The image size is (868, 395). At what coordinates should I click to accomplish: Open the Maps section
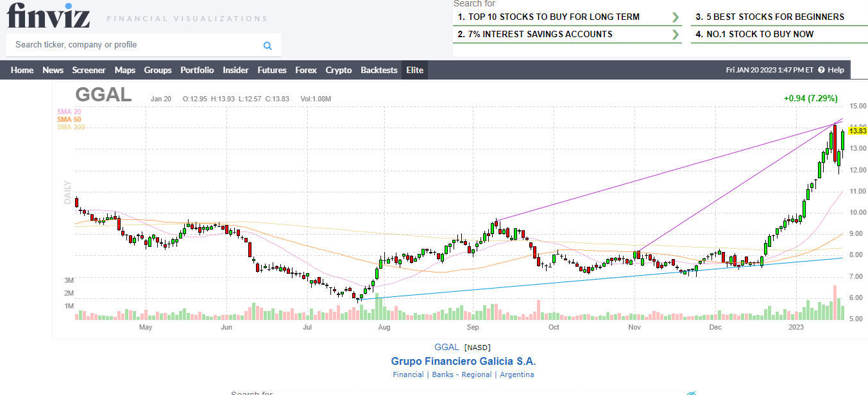125,70
